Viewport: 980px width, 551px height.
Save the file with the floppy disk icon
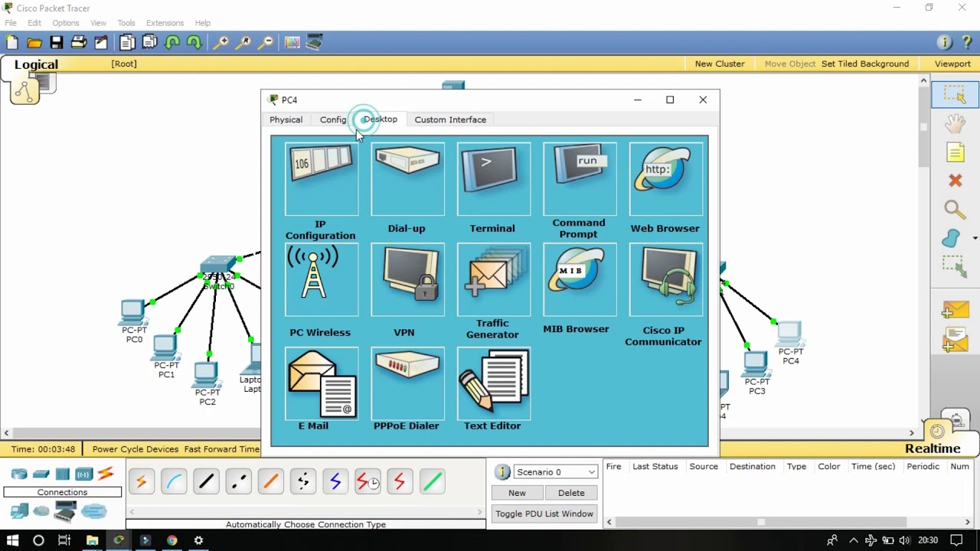pyautogui.click(x=57, y=43)
